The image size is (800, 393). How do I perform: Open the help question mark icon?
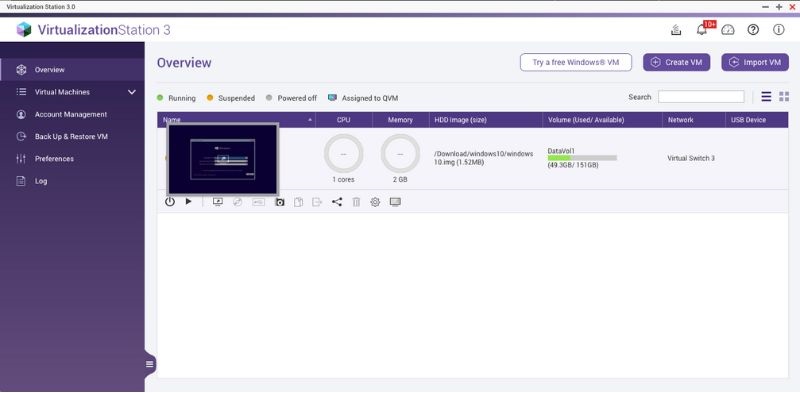pos(753,30)
